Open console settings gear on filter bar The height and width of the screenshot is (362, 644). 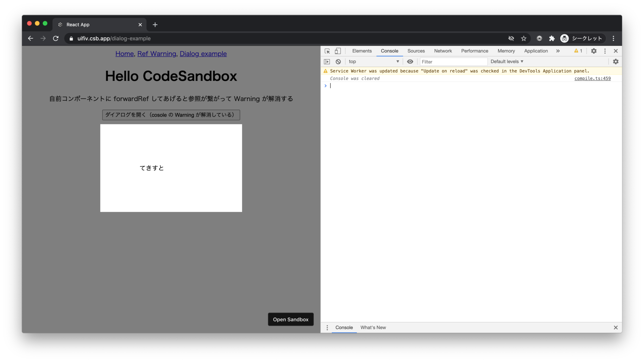click(615, 61)
